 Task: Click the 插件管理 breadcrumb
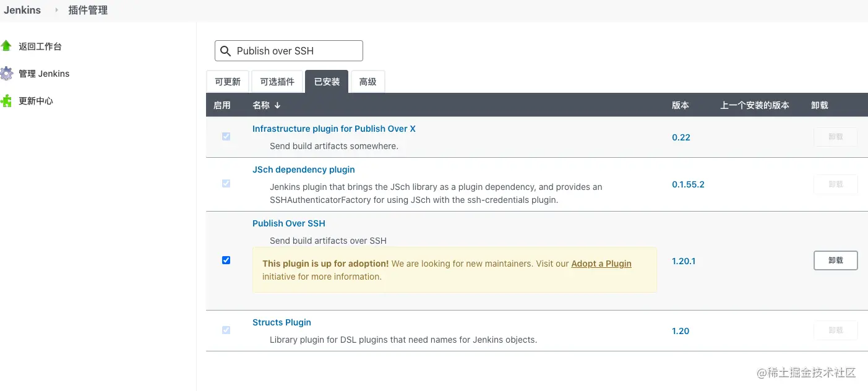[88, 10]
